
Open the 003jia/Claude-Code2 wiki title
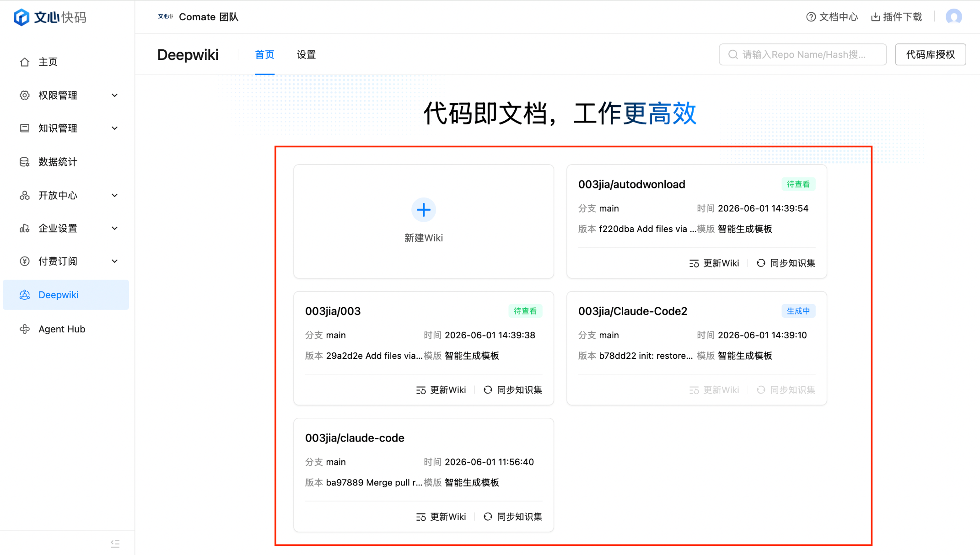[632, 311]
